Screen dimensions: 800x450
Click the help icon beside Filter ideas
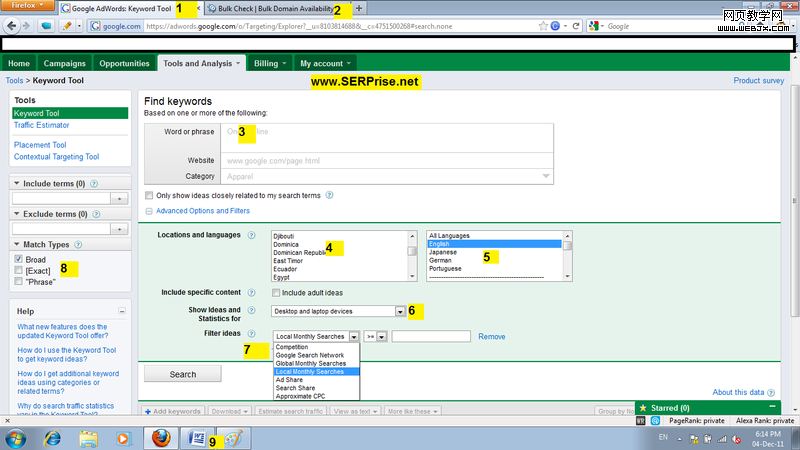click(x=252, y=334)
